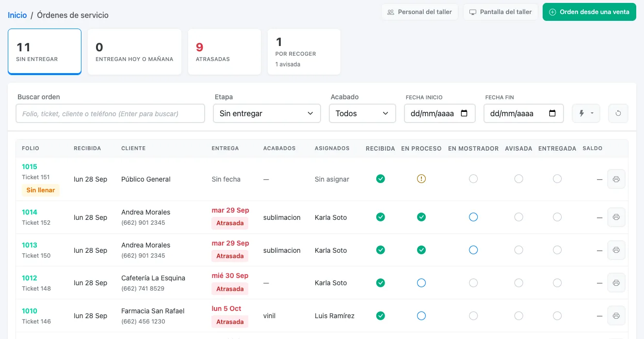The width and height of the screenshot is (644, 339).
Task: Click Atrasada badge on order 1014
Action: pyautogui.click(x=230, y=223)
